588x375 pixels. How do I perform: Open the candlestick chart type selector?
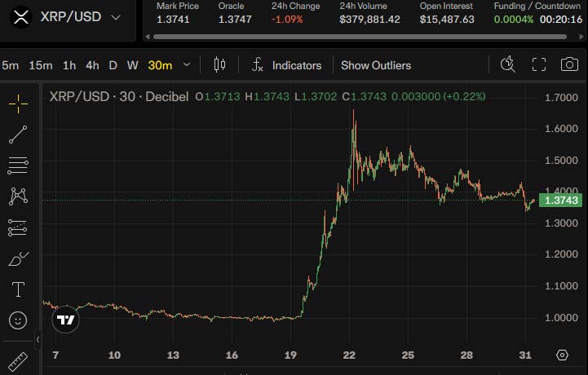click(x=219, y=65)
